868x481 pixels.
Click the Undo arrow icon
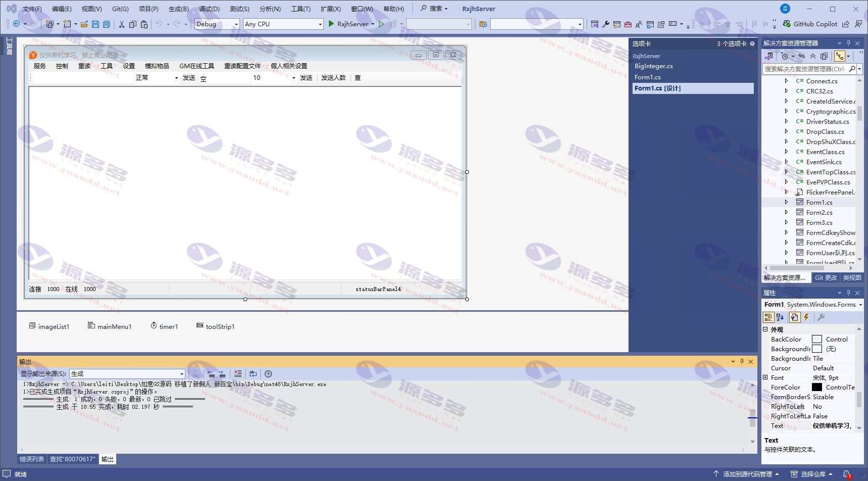[x=159, y=24]
